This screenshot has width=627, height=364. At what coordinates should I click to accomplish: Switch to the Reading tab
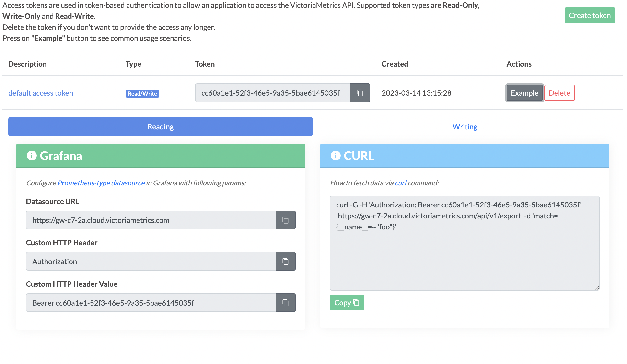pyautogui.click(x=161, y=127)
